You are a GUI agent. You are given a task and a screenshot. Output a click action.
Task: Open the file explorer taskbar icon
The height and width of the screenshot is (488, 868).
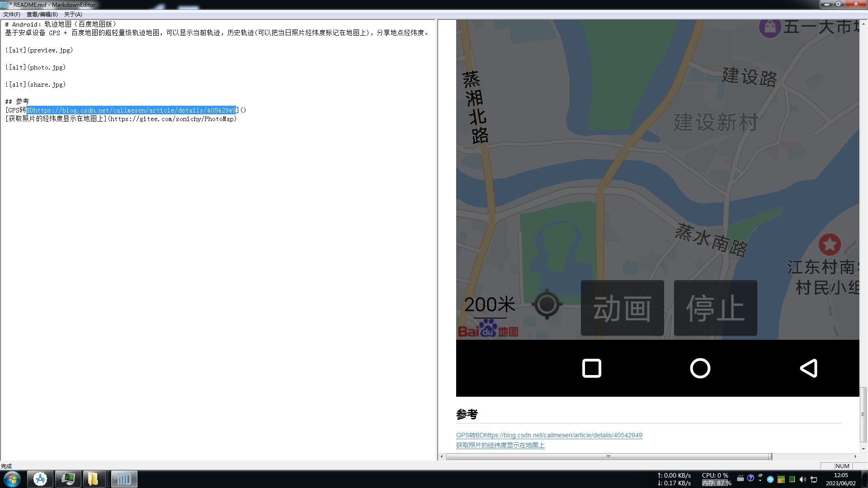(x=93, y=479)
